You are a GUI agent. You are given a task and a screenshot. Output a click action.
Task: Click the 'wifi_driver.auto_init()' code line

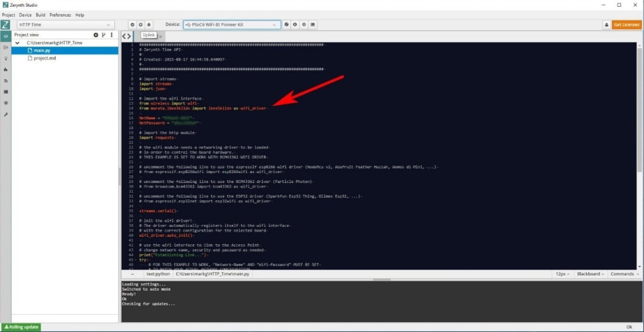click(x=166, y=236)
